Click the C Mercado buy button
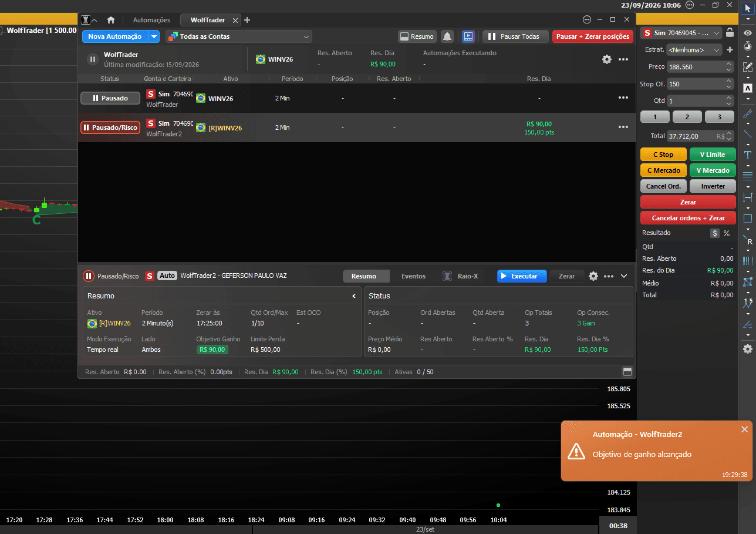756x534 pixels. pyautogui.click(x=663, y=170)
